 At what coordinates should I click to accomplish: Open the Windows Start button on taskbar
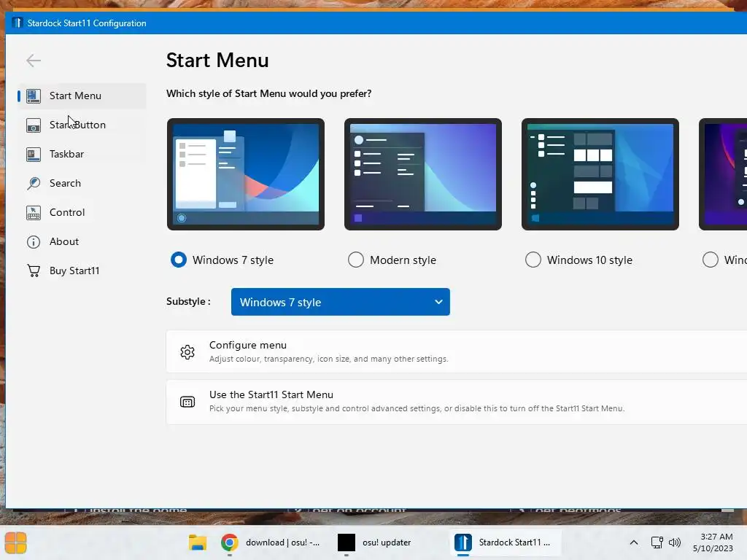(16, 542)
